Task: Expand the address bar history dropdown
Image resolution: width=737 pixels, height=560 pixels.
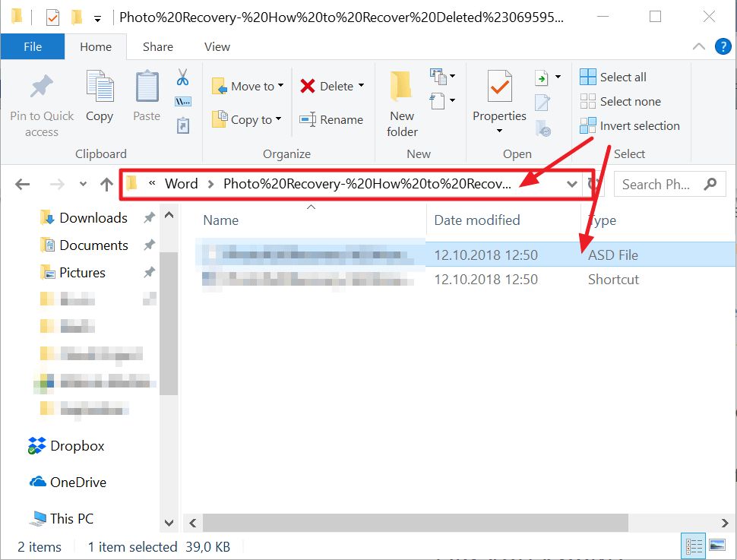Action: click(x=572, y=184)
